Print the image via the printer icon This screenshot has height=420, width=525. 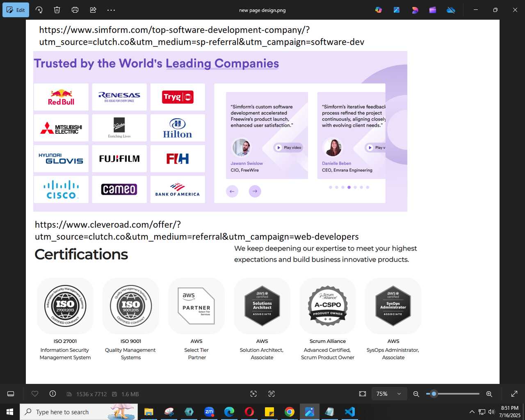click(x=75, y=10)
